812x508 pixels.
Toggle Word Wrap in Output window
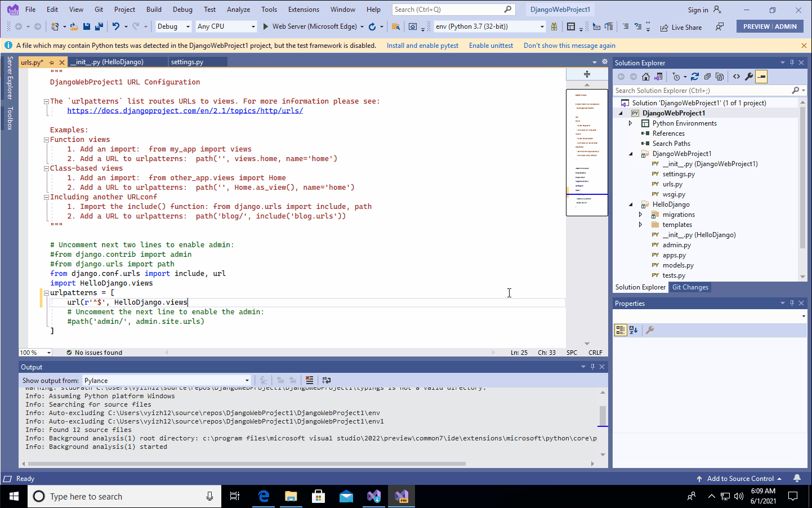point(327,380)
